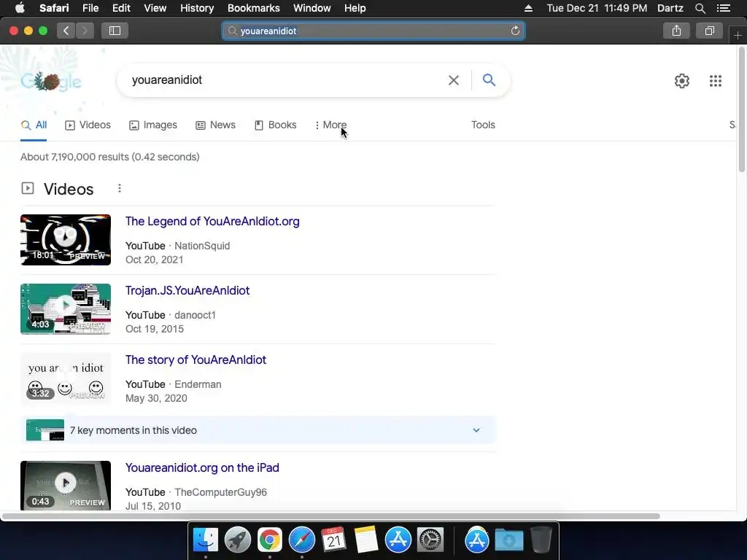Open System Preferences gear in Dock
747x560 pixels.
point(430,540)
